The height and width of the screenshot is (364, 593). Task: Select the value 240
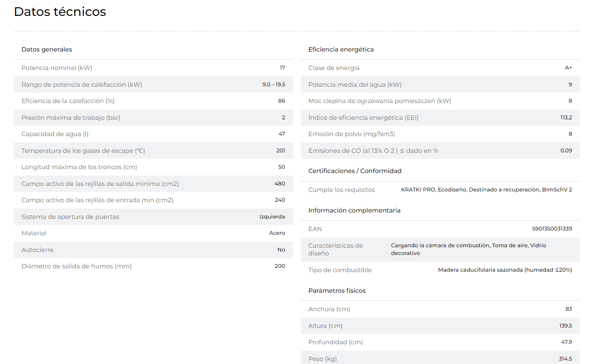280,200
